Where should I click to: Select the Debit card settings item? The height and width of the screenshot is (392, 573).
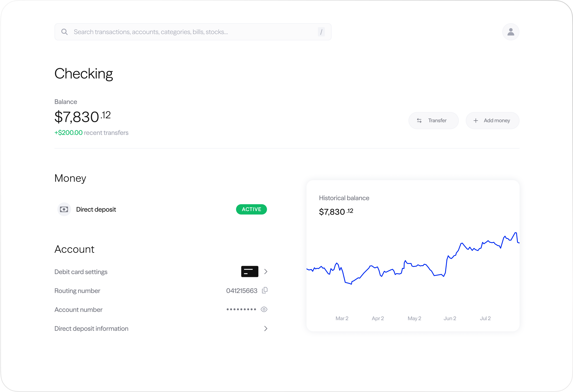81,272
